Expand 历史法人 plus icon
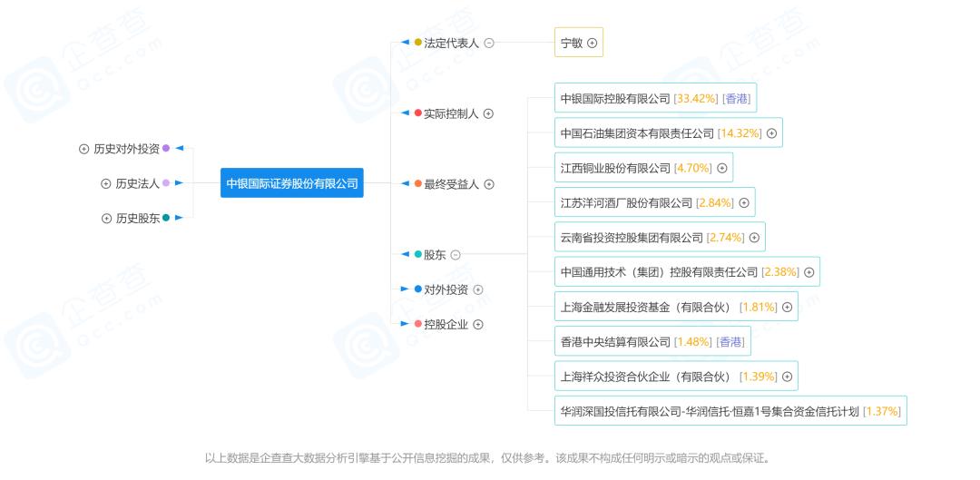Viewport: 980px width, 480px height. [106, 183]
